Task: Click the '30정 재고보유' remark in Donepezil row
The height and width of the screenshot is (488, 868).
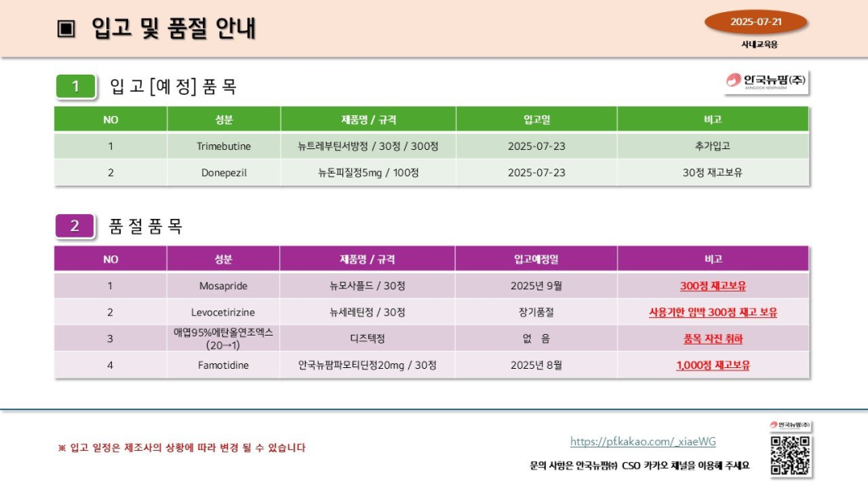Action: (712, 173)
